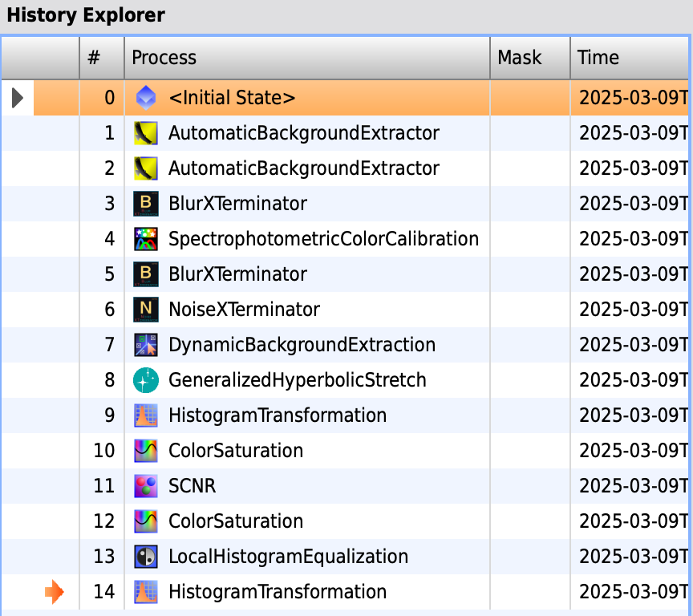693x616 pixels.
Task: Select HistogramTransformation text in row 14
Action: point(278,592)
